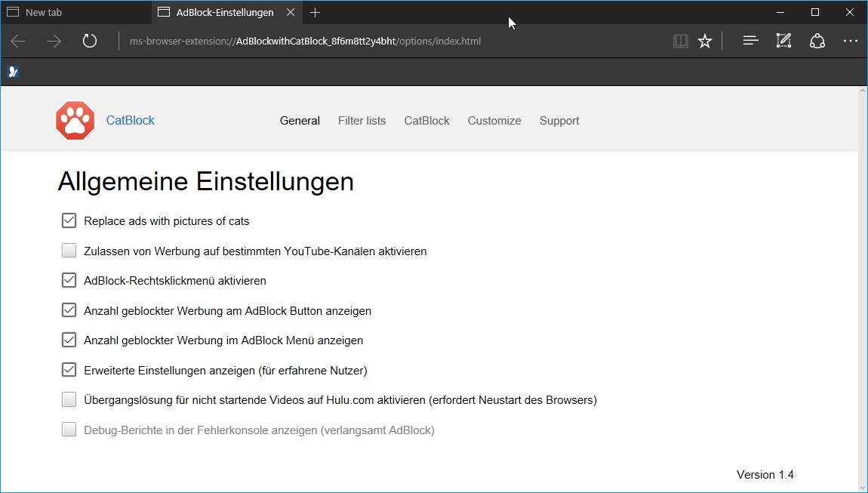The height and width of the screenshot is (493, 868).
Task: Enable Zulassen von Werbung auf YouTube-Kanälen
Action: click(x=69, y=251)
